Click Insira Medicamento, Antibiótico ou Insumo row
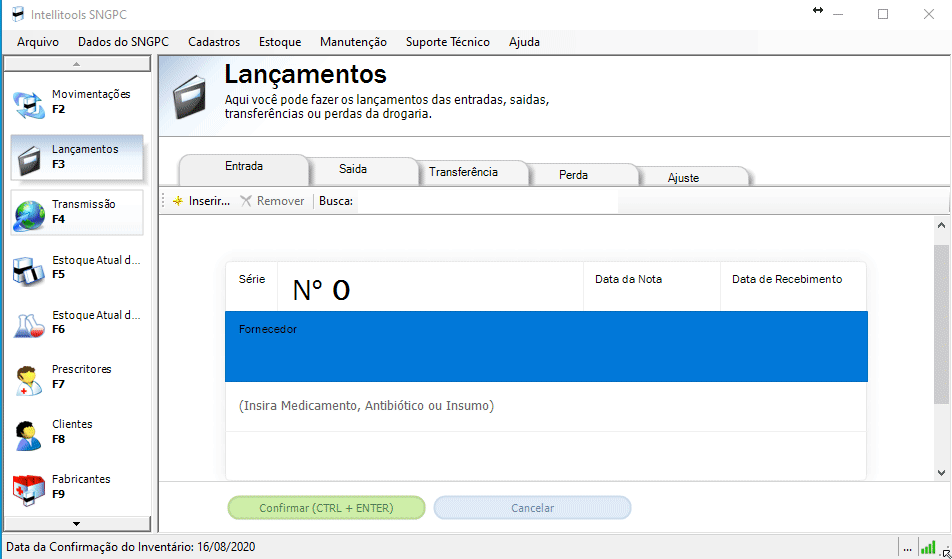Image resolution: width=952 pixels, height=559 pixels. [x=546, y=406]
